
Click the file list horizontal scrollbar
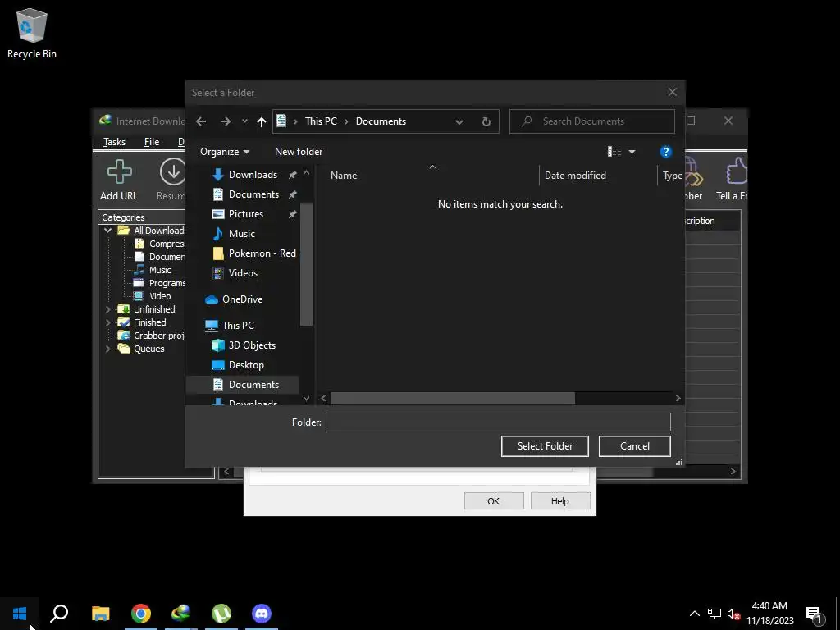(453, 398)
